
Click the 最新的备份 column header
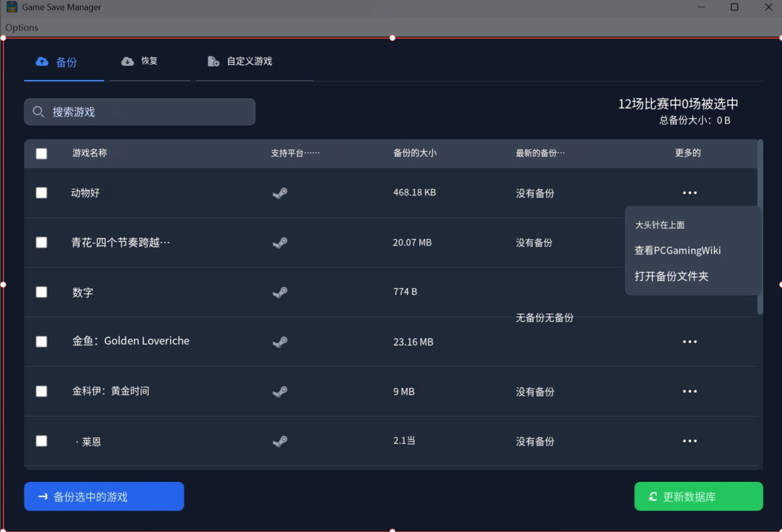point(541,153)
